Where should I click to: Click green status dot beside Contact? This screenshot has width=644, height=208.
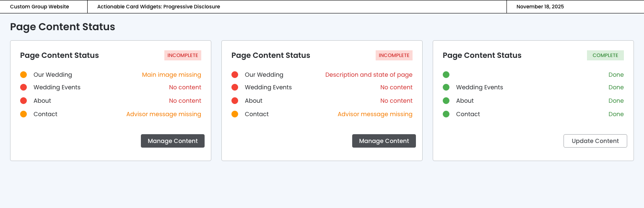[446, 114]
